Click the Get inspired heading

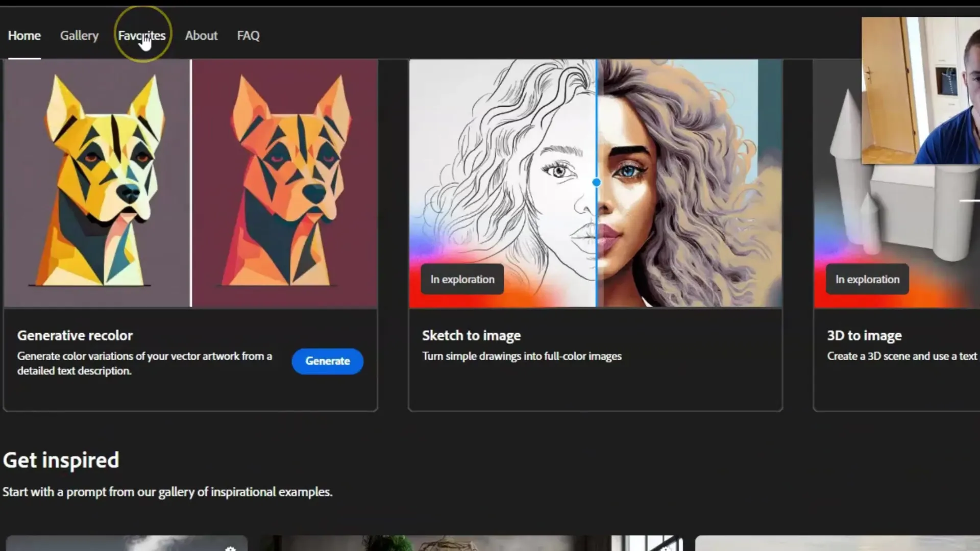[61, 460]
